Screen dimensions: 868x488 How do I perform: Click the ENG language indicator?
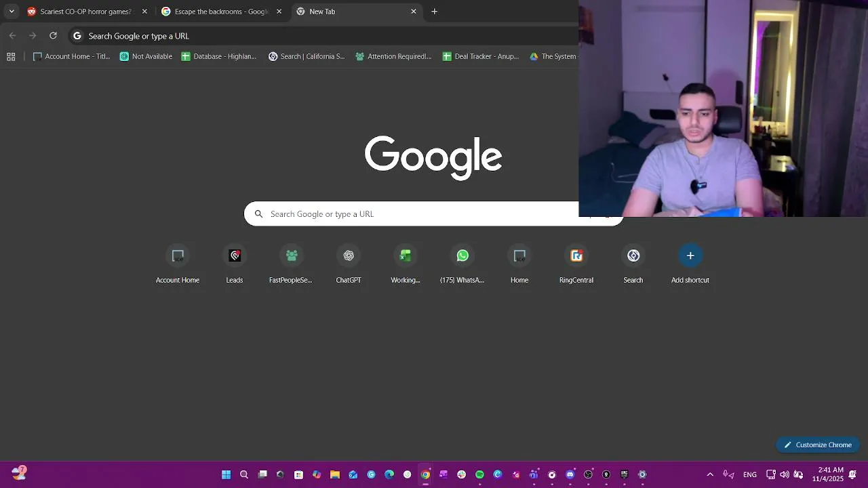(750, 474)
